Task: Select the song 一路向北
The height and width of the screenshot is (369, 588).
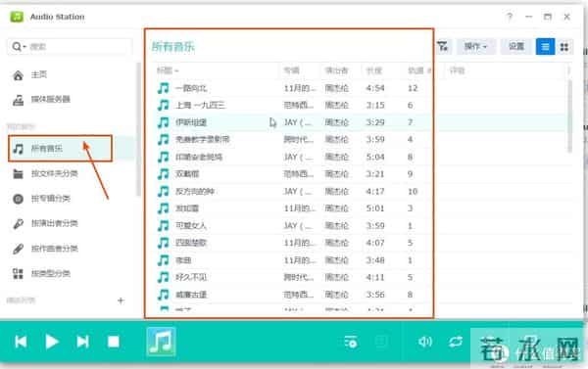Action: click(x=191, y=88)
